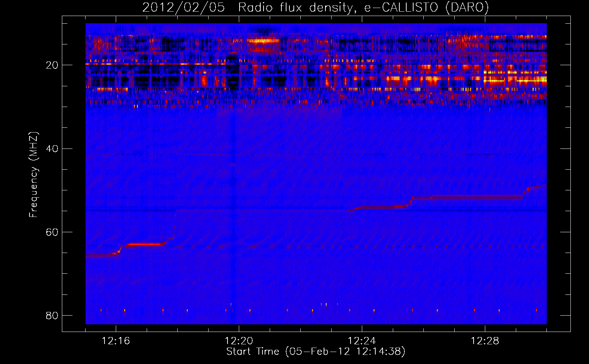Click the 12:20 time tick label
Viewport: 589px width, 364px height.
(239, 341)
